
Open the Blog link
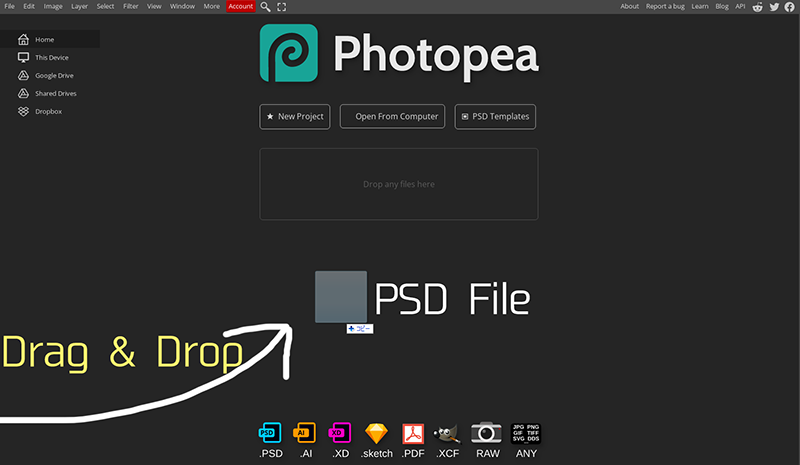tap(721, 6)
